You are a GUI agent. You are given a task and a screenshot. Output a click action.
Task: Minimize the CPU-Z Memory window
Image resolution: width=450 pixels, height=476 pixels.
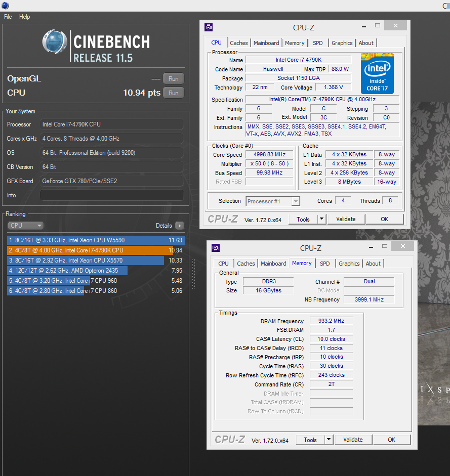tap(371, 247)
